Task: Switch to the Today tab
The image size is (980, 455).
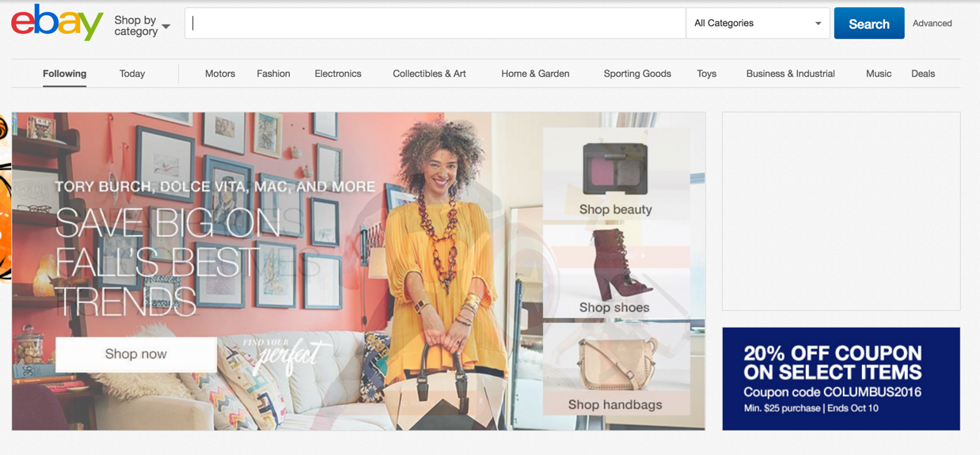Action: (x=132, y=74)
